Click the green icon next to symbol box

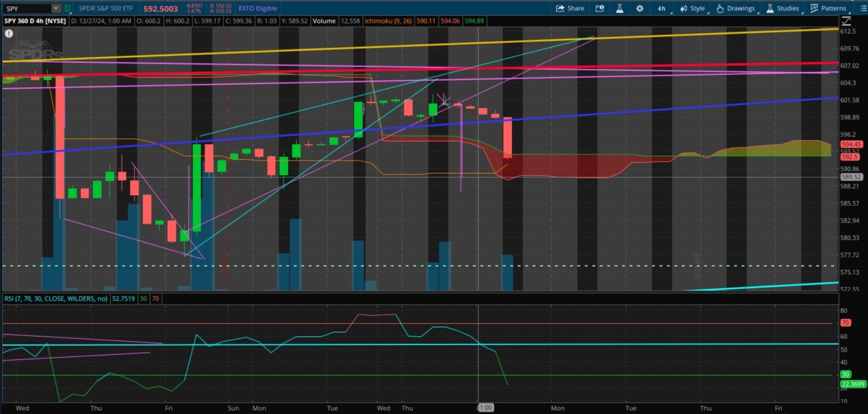(x=68, y=8)
